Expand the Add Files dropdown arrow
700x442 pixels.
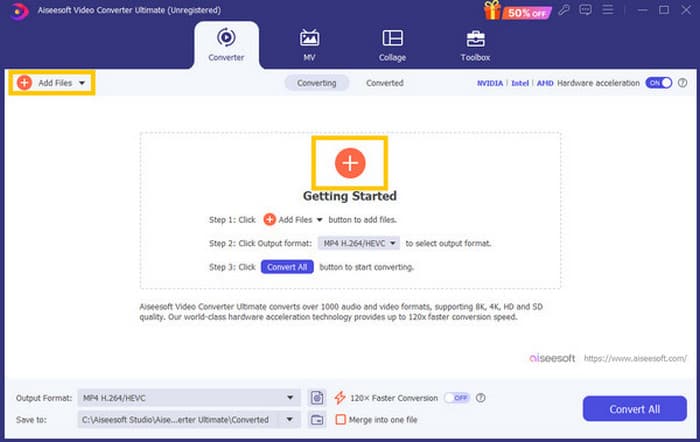(x=82, y=83)
